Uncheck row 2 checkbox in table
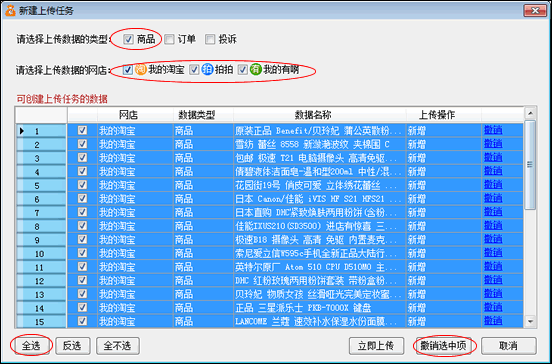The image size is (552, 364). click(x=82, y=144)
